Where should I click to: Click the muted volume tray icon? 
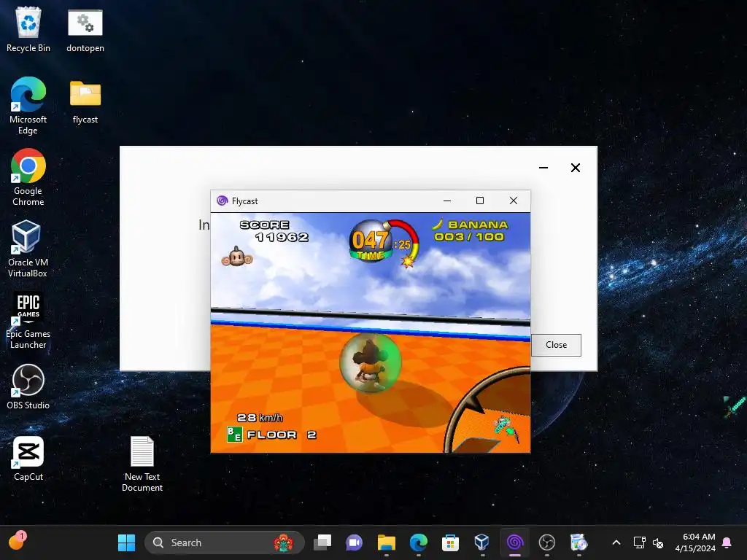tap(658, 542)
